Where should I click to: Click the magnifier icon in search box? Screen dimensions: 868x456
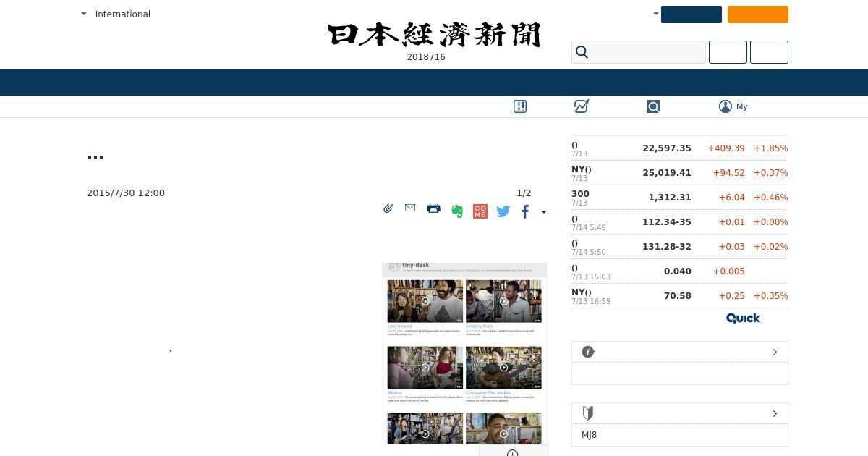(x=582, y=52)
